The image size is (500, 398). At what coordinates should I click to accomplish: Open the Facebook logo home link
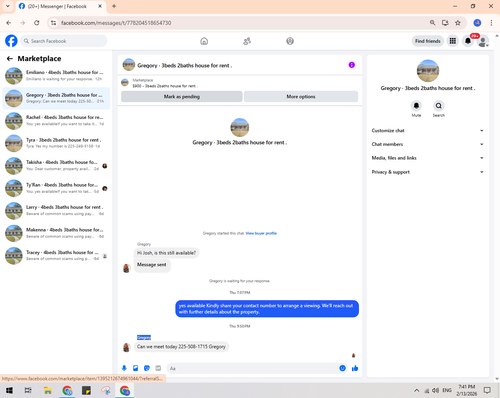(x=11, y=41)
